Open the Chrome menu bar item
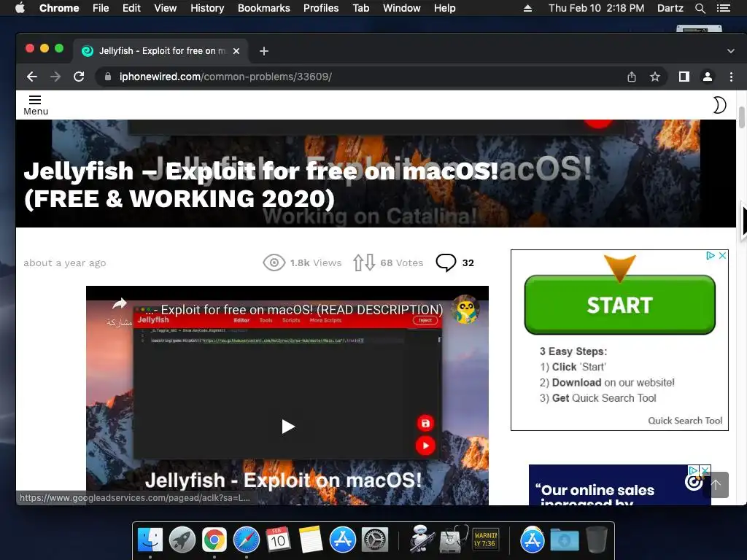 click(x=59, y=8)
